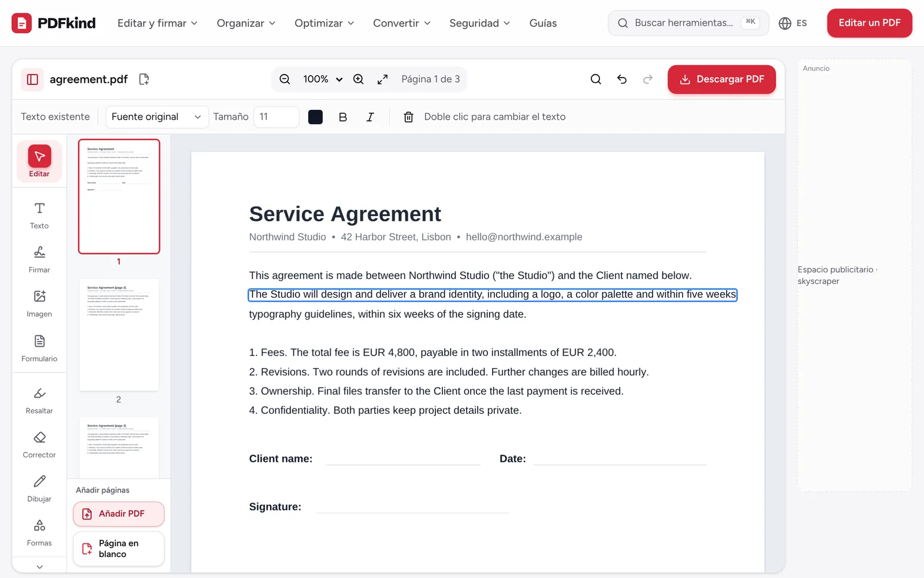Click the selected line 'The Studio will design'
Image resolution: width=924 pixels, height=578 pixels.
coord(493,295)
